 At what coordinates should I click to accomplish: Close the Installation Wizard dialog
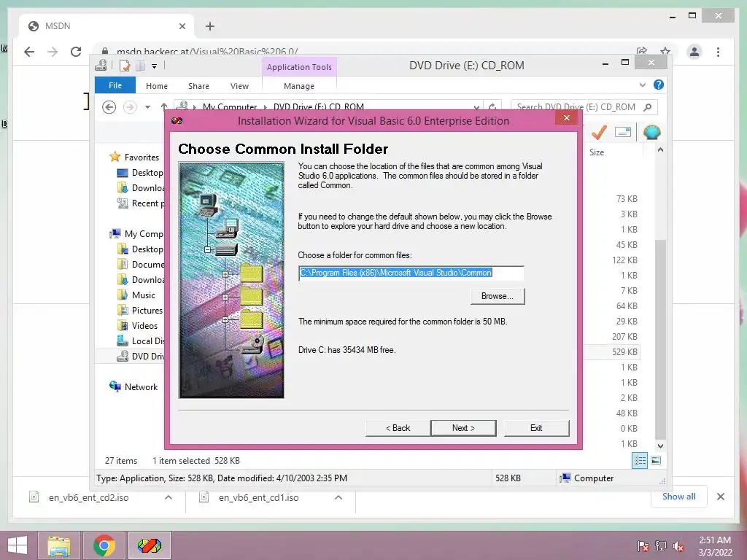566,117
